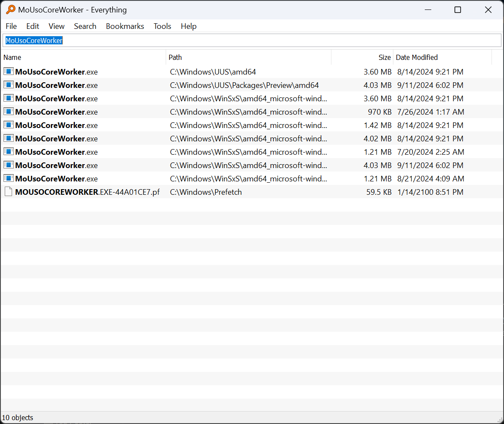The image size is (504, 424).
Task: Select MoUsoCoreWorker.exe in C:\Windows\UUS\amd64
Action: [x=56, y=72]
